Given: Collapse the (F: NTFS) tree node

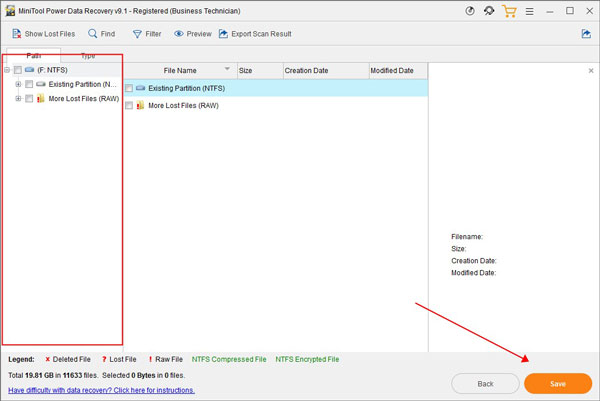Looking at the screenshot, I should click(x=7, y=71).
